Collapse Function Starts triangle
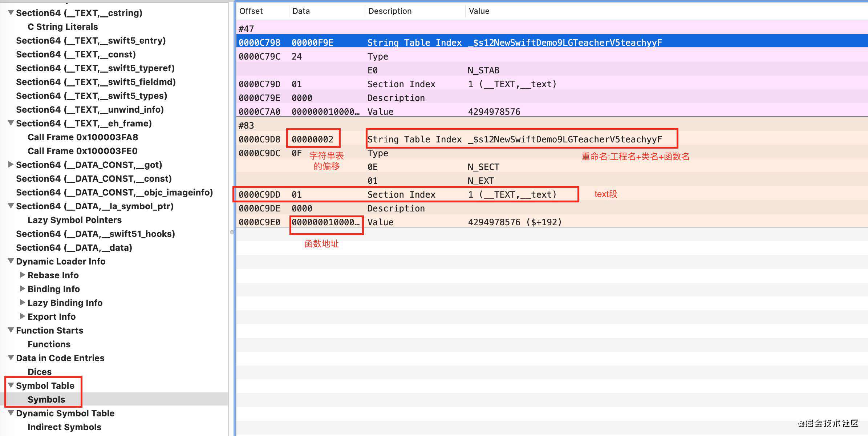Screen dimensions: 868x436 pyautogui.click(x=11, y=330)
